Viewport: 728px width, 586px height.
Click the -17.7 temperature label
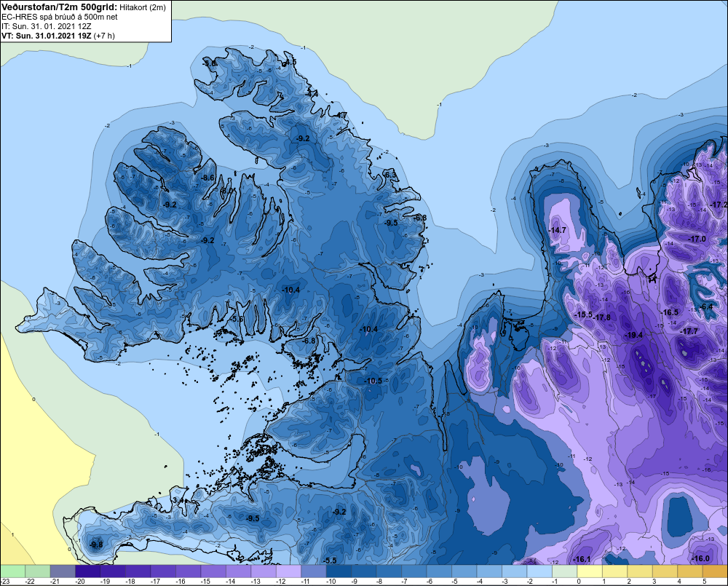(689, 331)
